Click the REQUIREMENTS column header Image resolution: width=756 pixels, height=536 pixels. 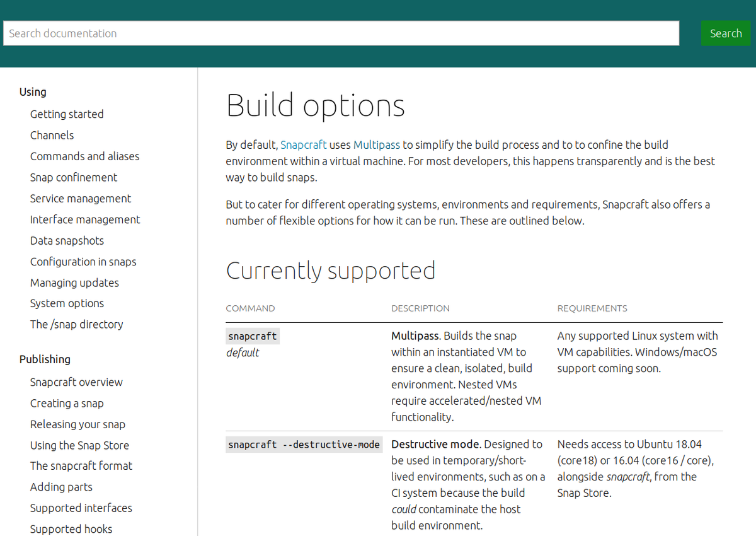(x=592, y=308)
